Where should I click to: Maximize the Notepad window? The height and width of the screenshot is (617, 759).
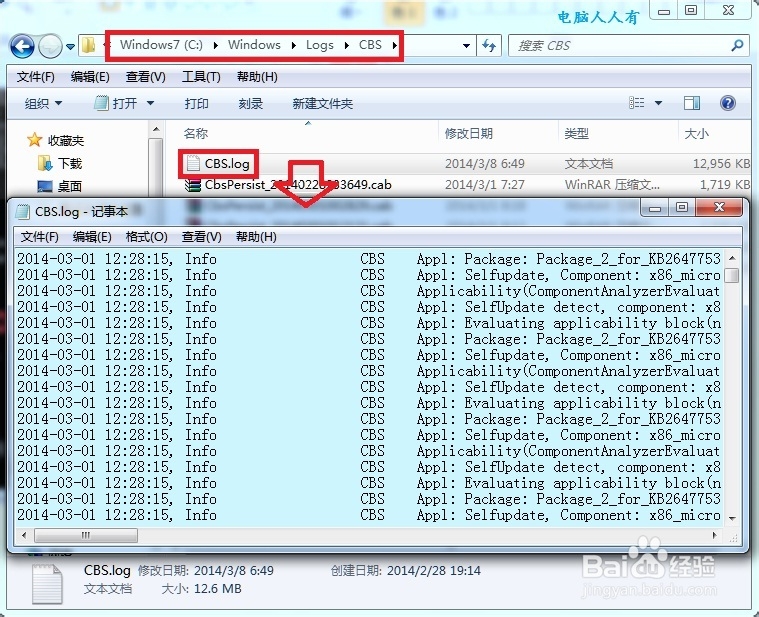[682, 208]
